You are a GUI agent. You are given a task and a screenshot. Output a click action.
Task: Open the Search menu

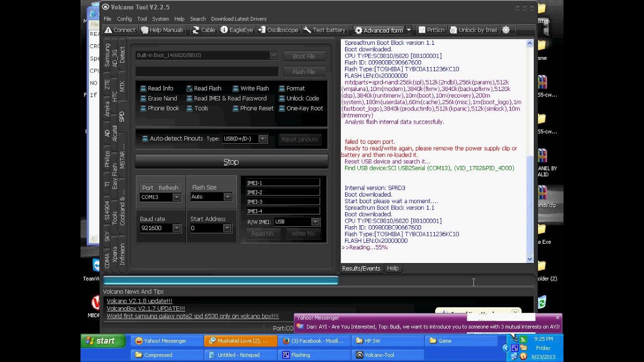point(198,19)
